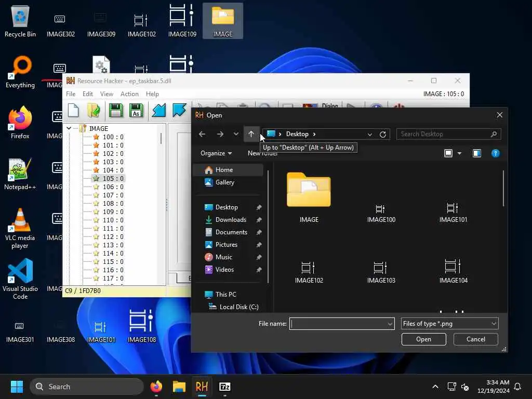Click the New blank script icon in Resource Hacker
Screen dimensions: 532x399
tap(73, 111)
